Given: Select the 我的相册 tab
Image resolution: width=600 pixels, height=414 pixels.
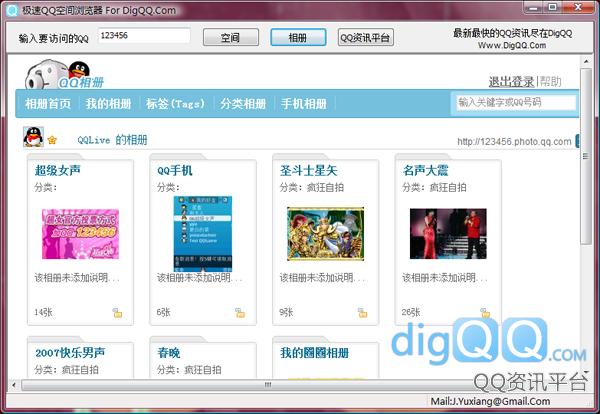Looking at the screenshot, I should (108, 104).
